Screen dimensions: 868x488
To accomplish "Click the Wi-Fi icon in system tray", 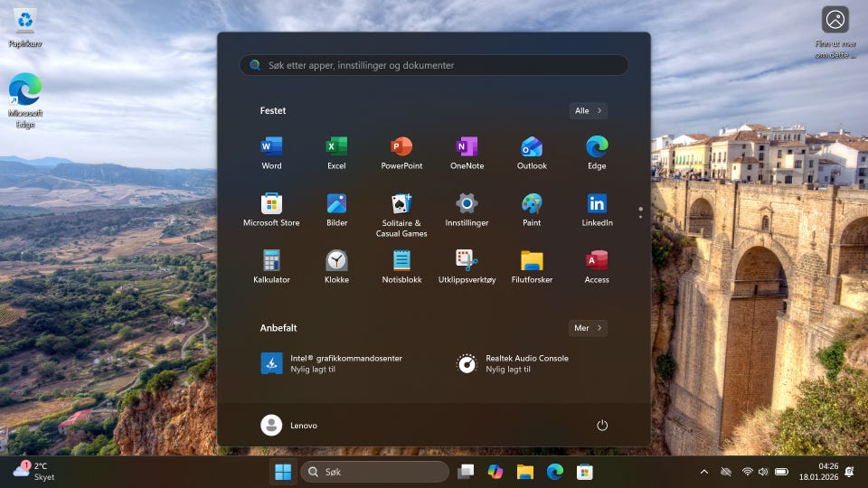I will [748, 472].
